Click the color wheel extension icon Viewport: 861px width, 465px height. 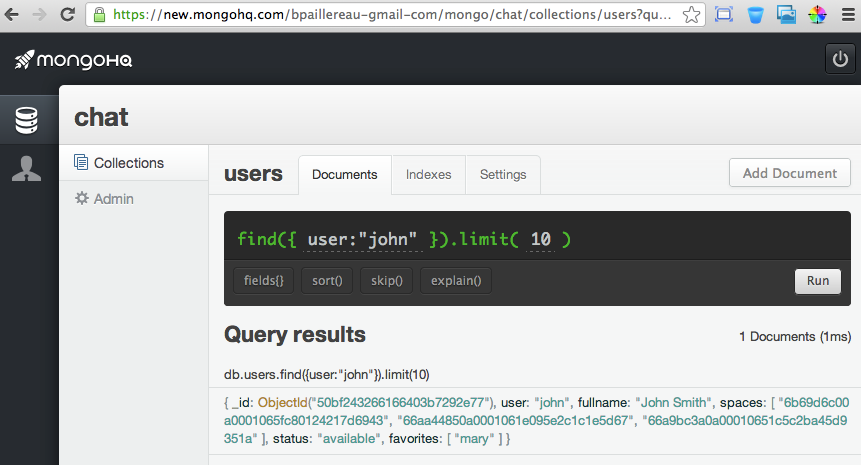[x=817, y=15]
